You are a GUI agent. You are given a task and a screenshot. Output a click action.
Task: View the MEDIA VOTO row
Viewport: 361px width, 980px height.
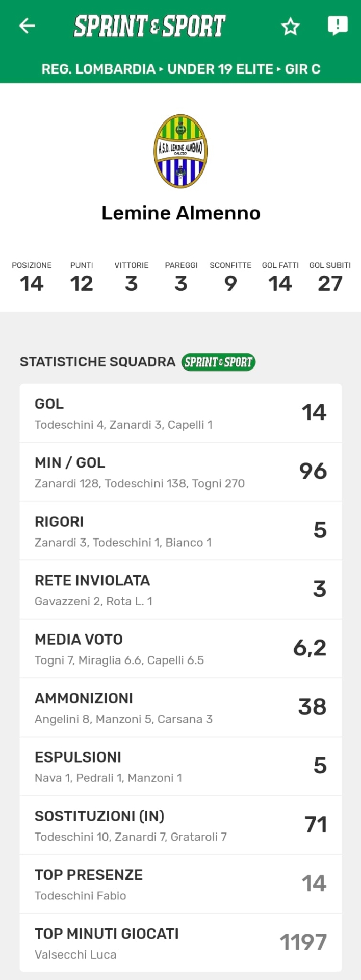tap(181, 648)
